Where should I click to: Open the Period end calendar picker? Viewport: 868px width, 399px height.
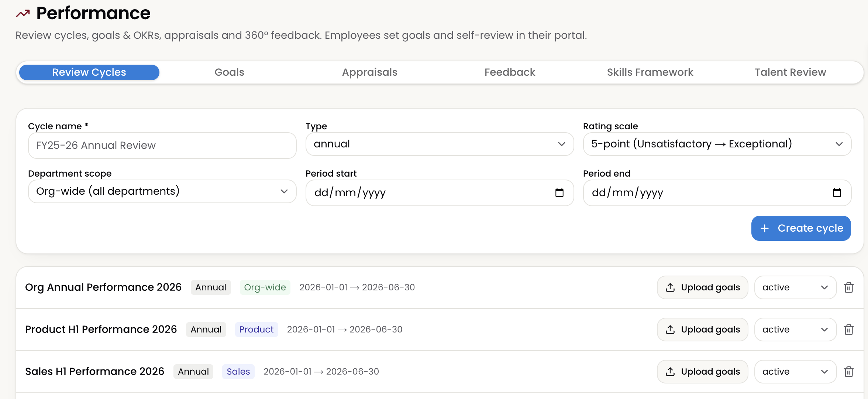[x=837, y=192]
